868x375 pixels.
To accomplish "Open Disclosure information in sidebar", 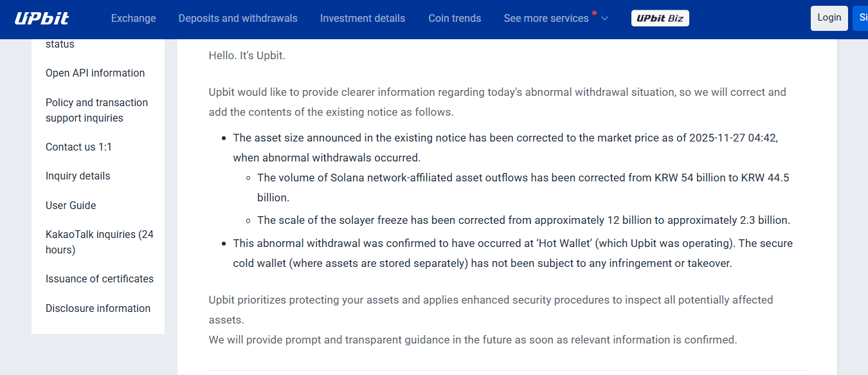I will (x=98, y=309).
